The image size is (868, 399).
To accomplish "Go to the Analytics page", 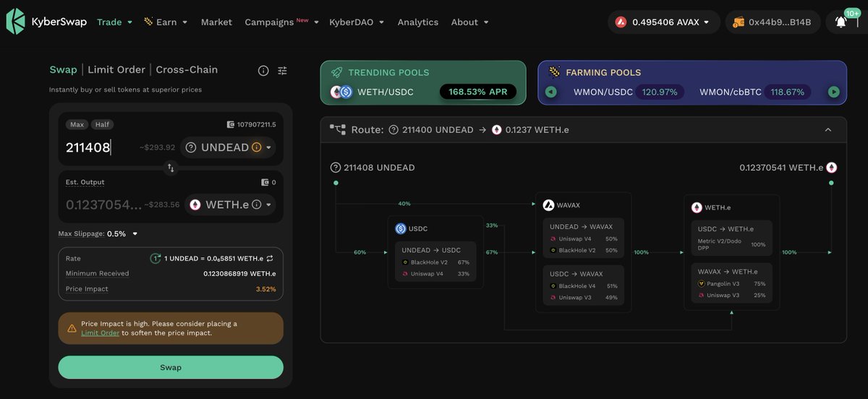I will [x=417, y=22].
